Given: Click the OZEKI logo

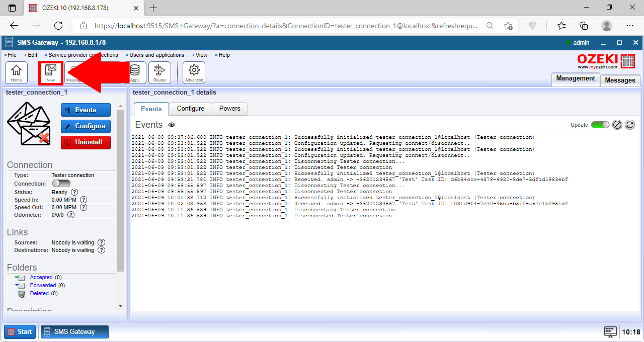Looking at the screenshot, I should tap(606, 61).
